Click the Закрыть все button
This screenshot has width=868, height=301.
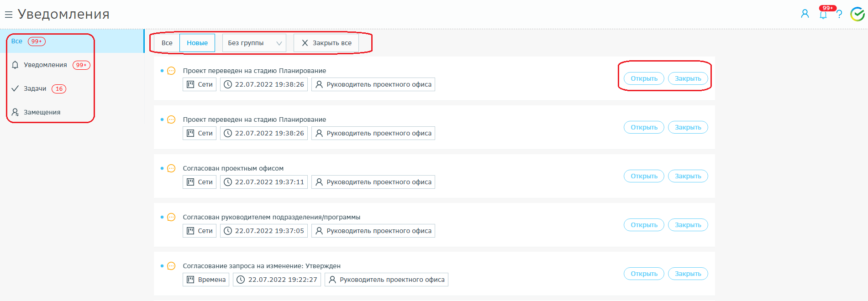[x=326, y=43]
